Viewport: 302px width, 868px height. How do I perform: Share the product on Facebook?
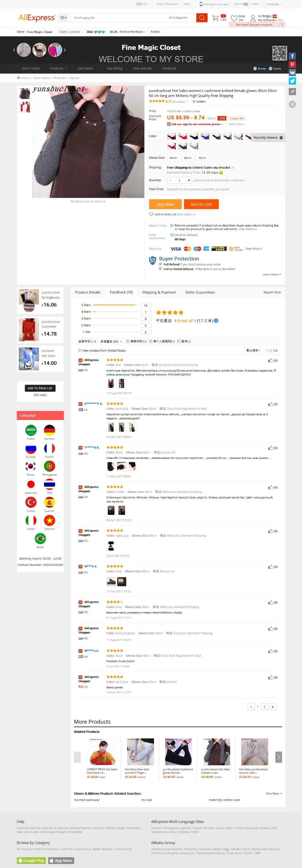[292, 56]
